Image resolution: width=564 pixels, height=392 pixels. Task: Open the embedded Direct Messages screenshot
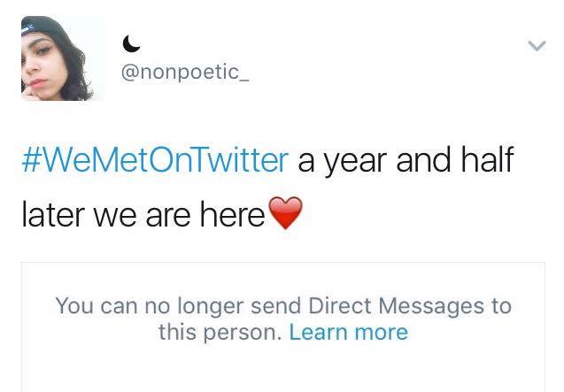click(283, 326)
